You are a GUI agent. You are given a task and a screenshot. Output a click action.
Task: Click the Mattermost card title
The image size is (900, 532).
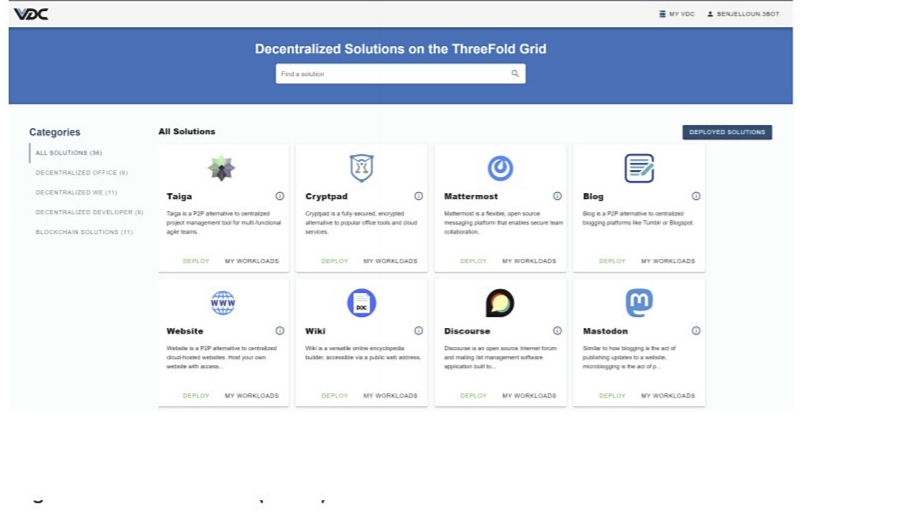pyautogui.click(x=471, y=196)
